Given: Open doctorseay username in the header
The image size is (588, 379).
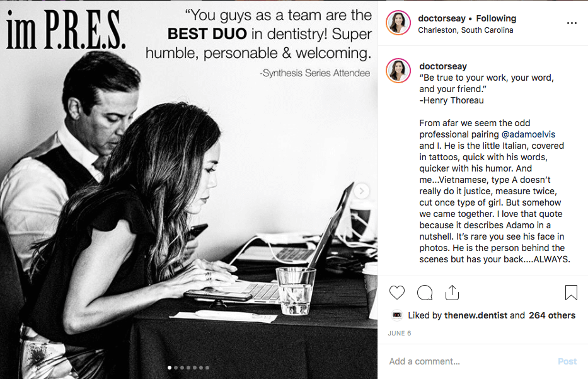Looking at the screenshot, I should point(441,18).
